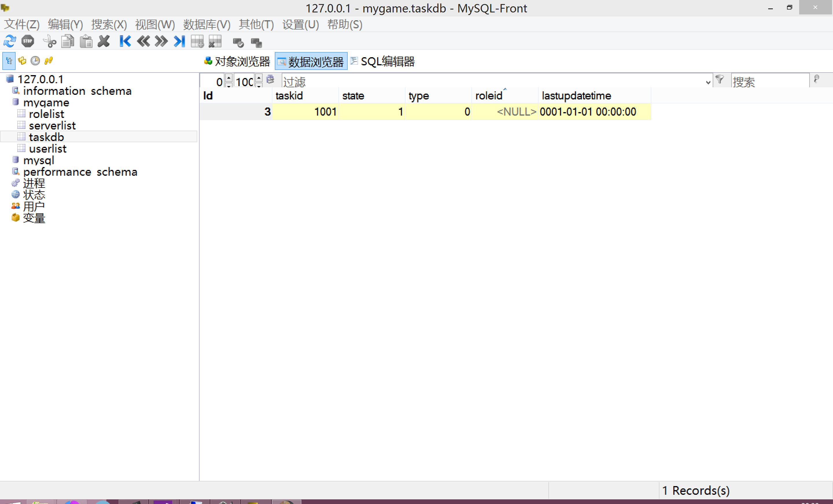
Task: Click the refresh icon in toolbar
Action: click(10, 42)
